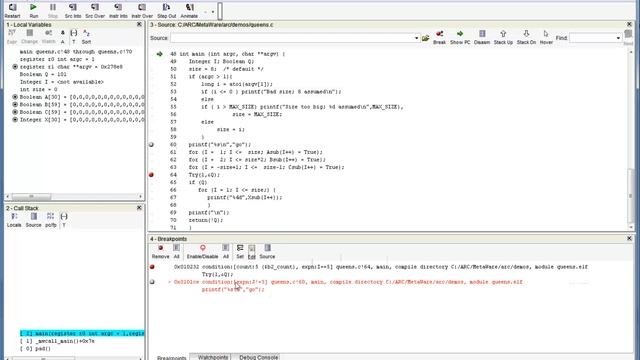The width and height of the screenshot is (640, 360).
Task: Select frame [0] in call stack
Action: [x=35, y=349]
